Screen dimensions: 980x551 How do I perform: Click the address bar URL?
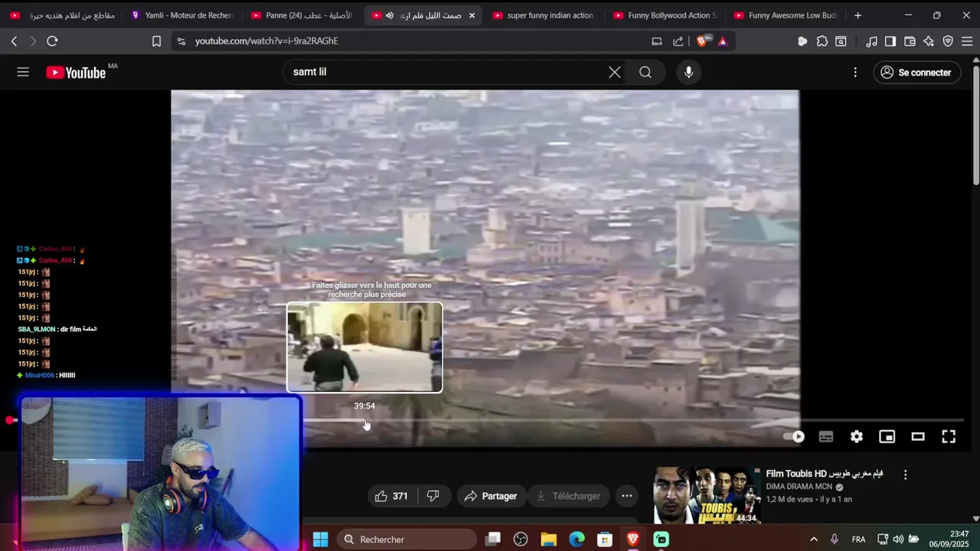266,41
